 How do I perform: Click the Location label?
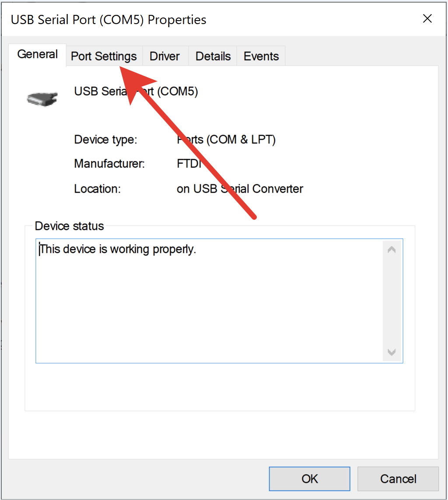pos(97,189)
